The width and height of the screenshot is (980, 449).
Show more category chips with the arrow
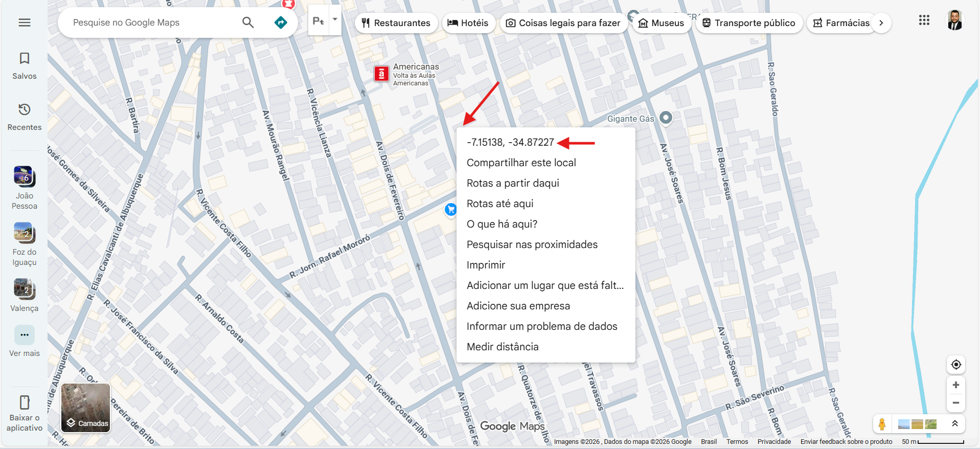click(881, 23)
